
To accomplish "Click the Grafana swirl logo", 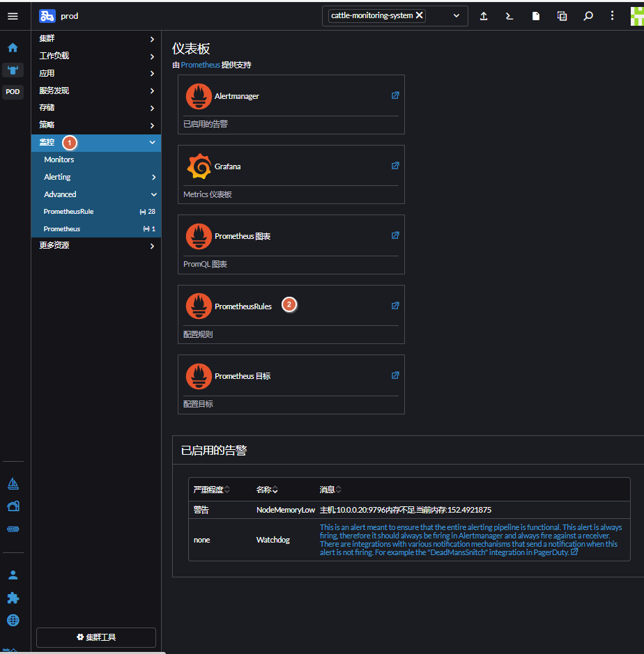I will click(x=199, y=166).
